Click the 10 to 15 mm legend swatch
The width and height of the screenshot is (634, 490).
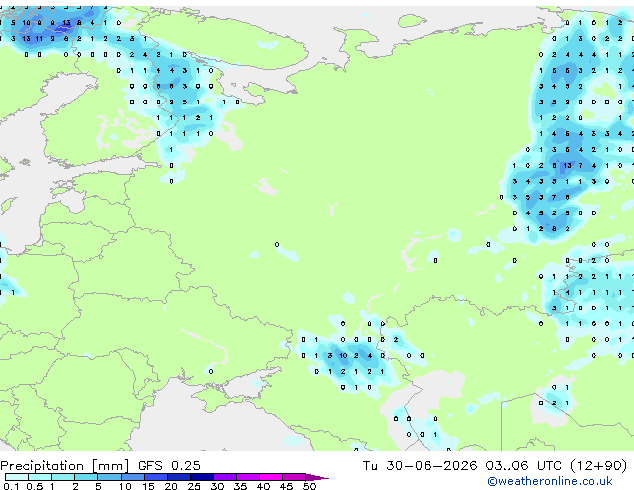[x=133, y=477]
